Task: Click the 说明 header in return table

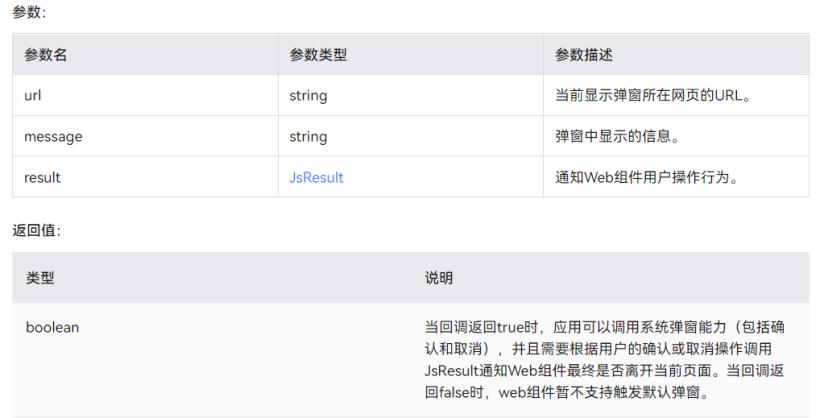Action: (439, 279)
